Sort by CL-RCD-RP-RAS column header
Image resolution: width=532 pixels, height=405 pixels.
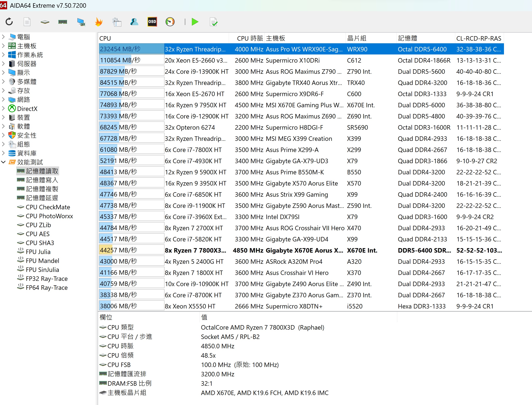[479, 38]
